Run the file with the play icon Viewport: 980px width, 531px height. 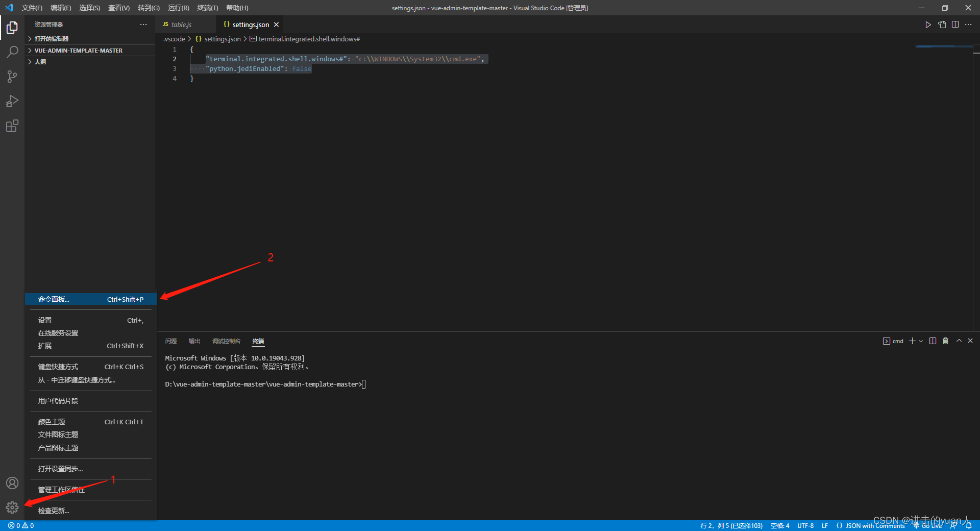[x=928, y=25]
